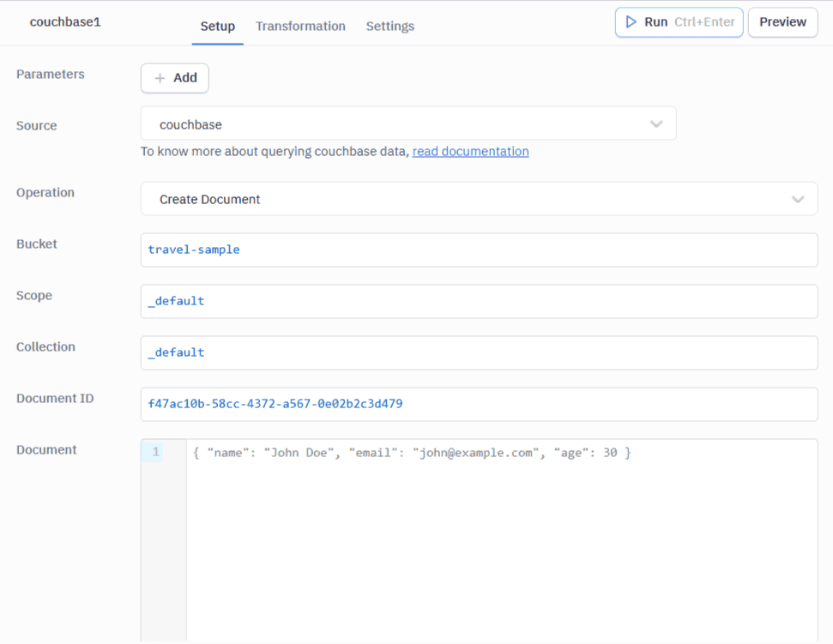The width and height of the screenshot is (833, 644).
Task: Click the couchbase1 query name
Action: coord(65,22)
